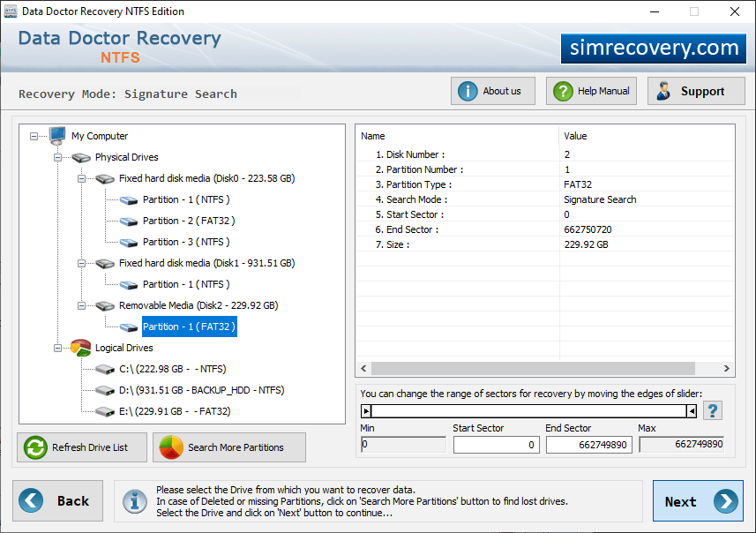The image size is (756, 533).
Task: Click drive icon beside selected FAT32 partition
Action: click(x=129, y=327)
